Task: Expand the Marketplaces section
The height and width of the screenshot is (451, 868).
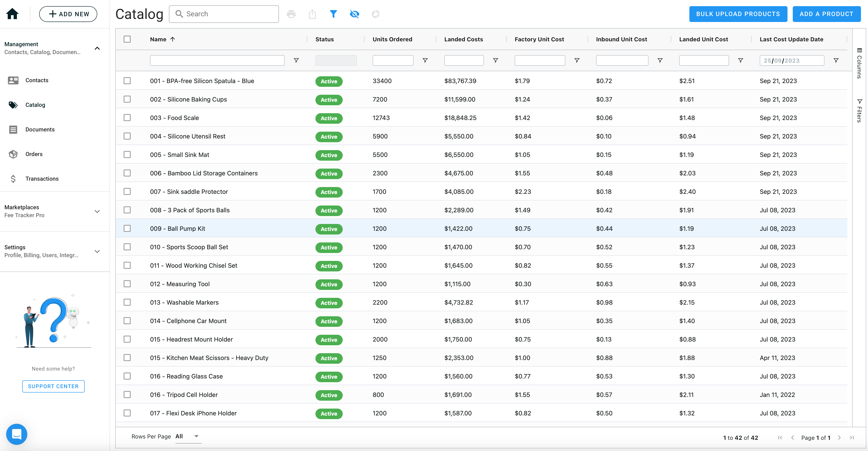Action: pyautogui.click(x=97, y=211)
